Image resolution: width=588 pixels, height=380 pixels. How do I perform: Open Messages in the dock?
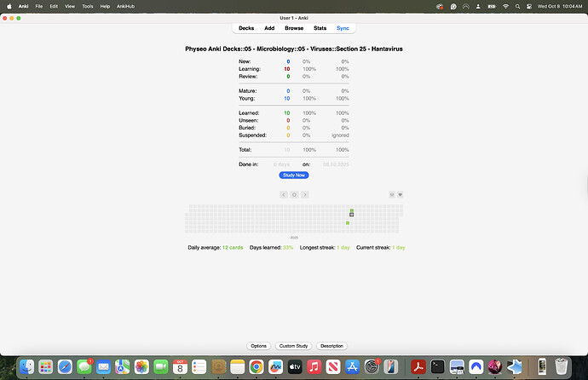click(x=84, y=367)
